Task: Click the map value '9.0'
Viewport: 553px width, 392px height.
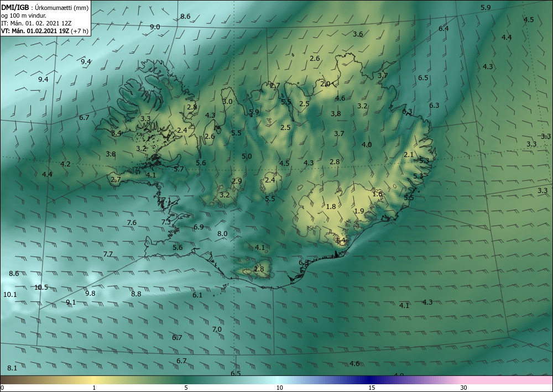Action: click(x=155, y=27)
